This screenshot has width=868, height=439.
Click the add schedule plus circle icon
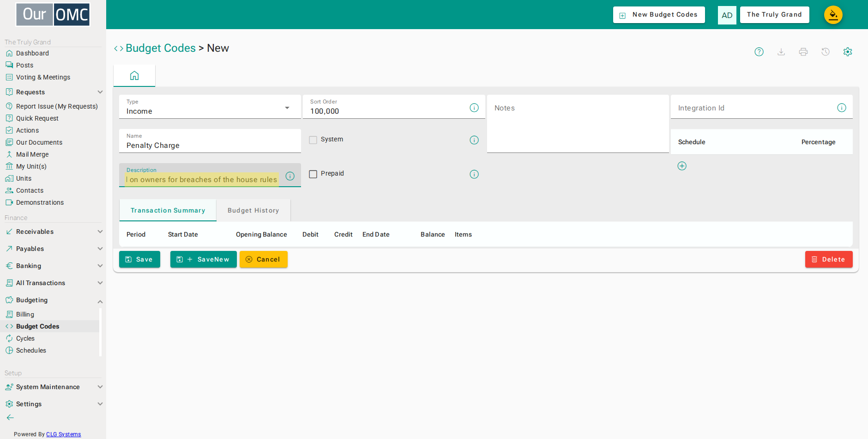point(682,166)
